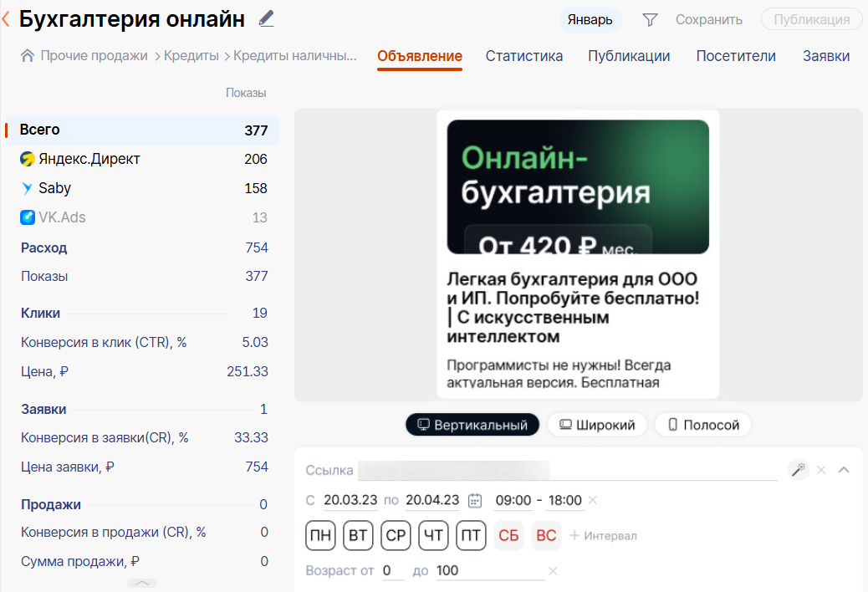This screenshot has height=592, width=868.
Task: Clear the age range with X
Action: pos(553,571)
